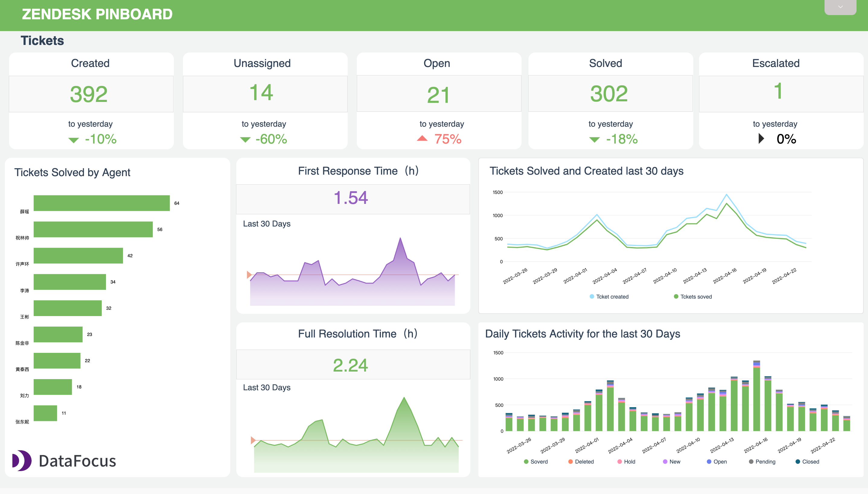Select the bar with value 64
This screenshot has width=868, height=494.
[102, 203]
